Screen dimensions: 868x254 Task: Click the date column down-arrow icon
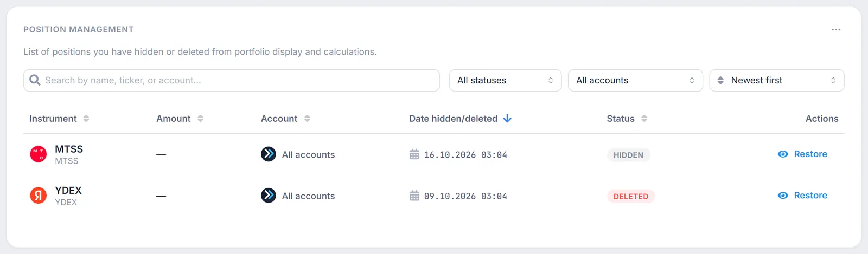pos(507,119)
